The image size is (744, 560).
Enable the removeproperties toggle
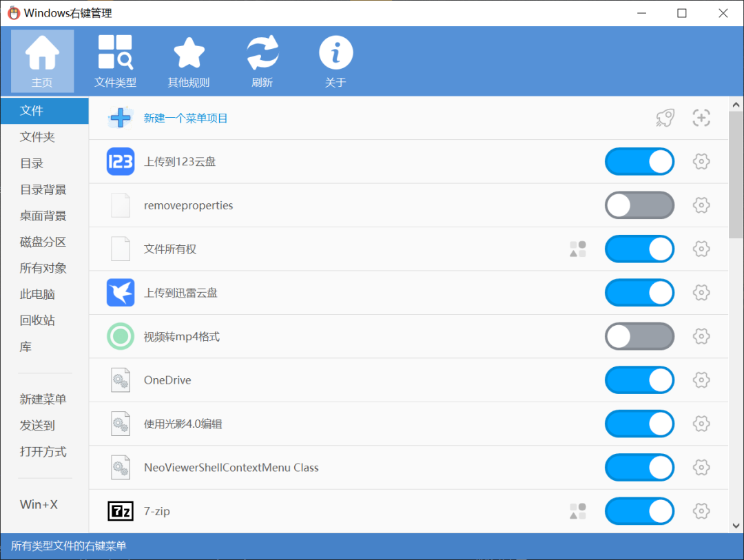tap(639, 205)
